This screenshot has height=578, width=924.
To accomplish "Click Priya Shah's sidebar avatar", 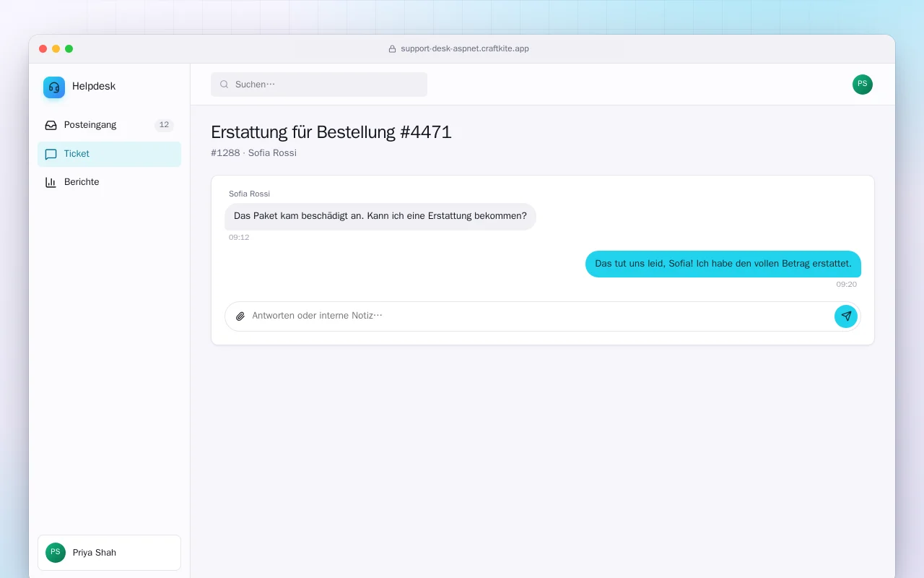I will coord(56,553).
